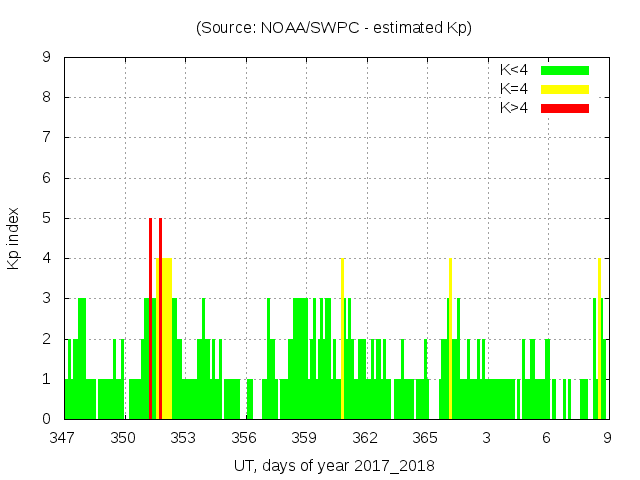Click the thin yellow bar near day 361
640x480 pixels.
click(x=342, y=338)
